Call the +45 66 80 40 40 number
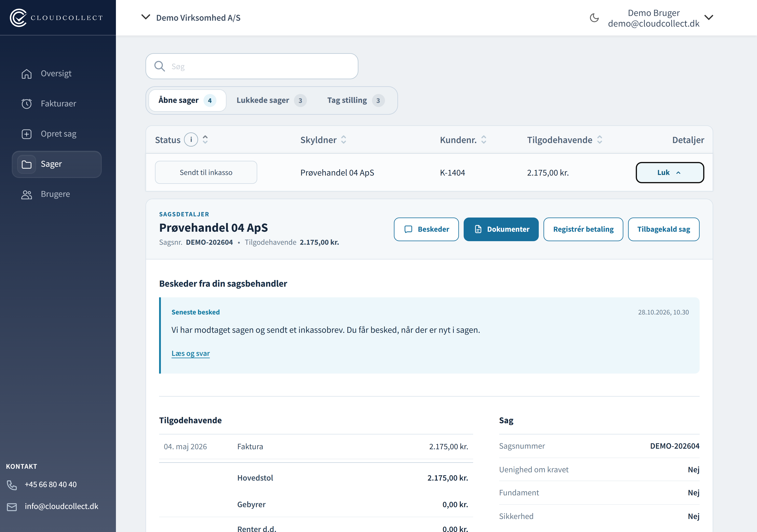The height and width of the screenshot is (532, 757). tap(50, 485)
